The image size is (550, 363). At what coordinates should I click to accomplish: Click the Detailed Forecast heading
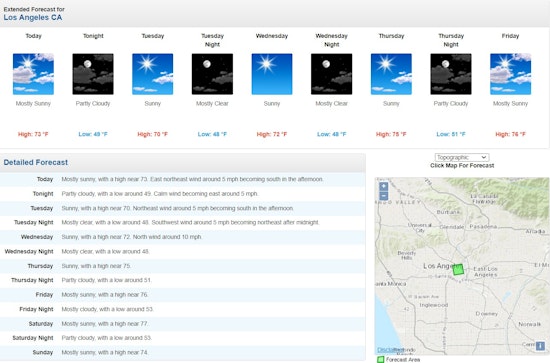click(x=36, y=162)
